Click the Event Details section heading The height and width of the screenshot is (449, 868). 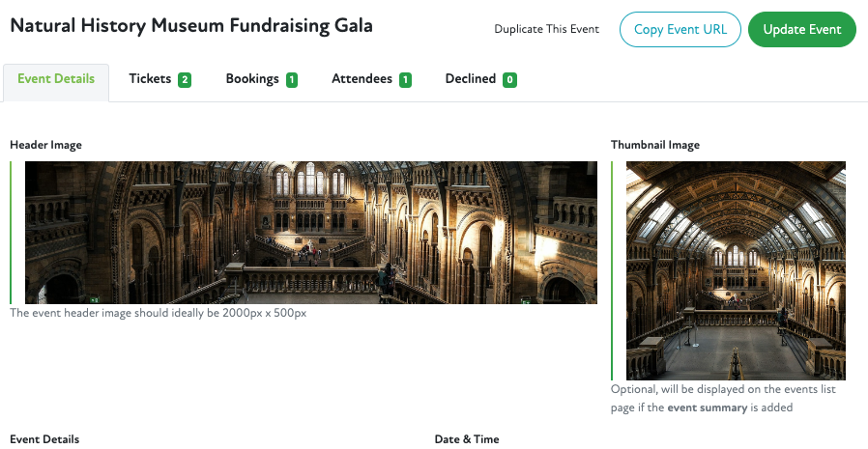tap(44, 439)
